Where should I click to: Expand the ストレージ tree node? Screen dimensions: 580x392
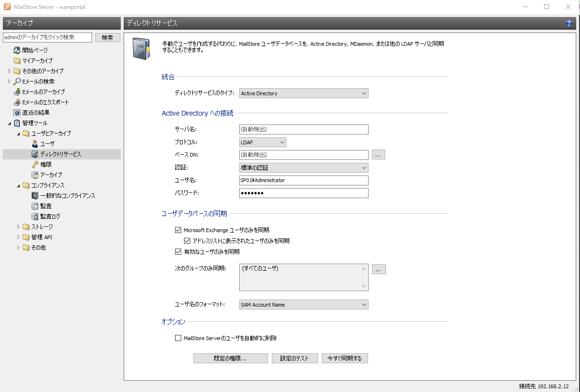(19, 227)
